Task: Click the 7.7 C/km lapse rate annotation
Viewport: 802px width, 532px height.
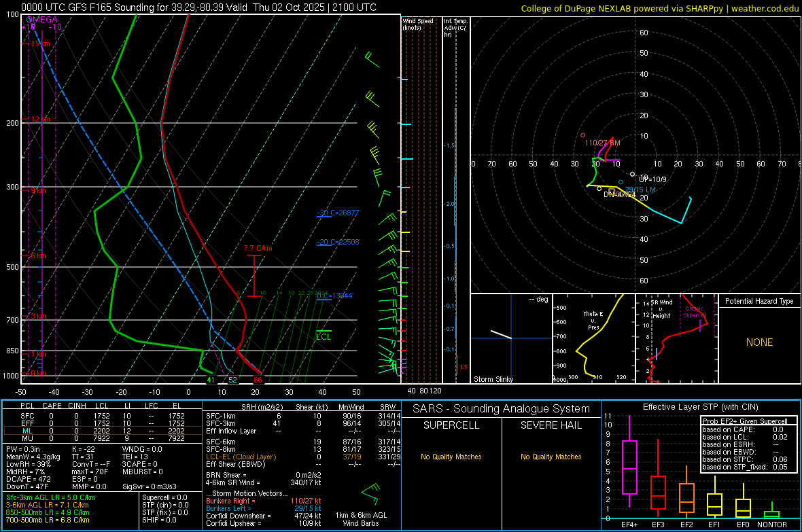Action: [258, 248]
